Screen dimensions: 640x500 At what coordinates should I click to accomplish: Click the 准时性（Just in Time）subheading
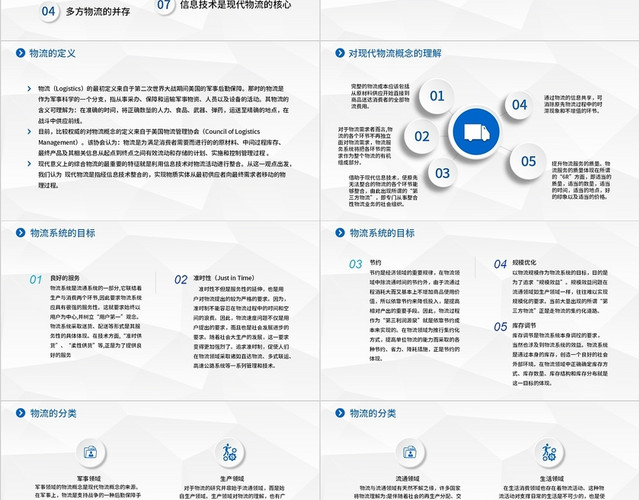pos(224,278)
